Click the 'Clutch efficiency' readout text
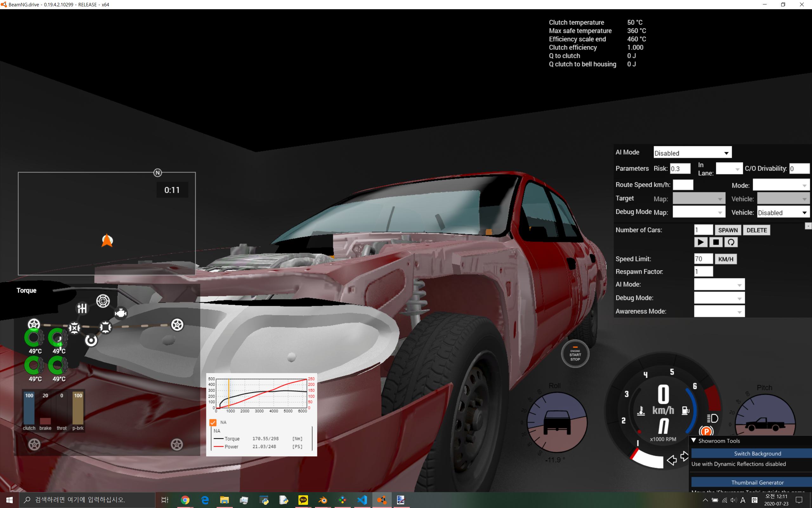Image resolution: width=812 pixels, height=508 pixels. click(x=573, y=47)
